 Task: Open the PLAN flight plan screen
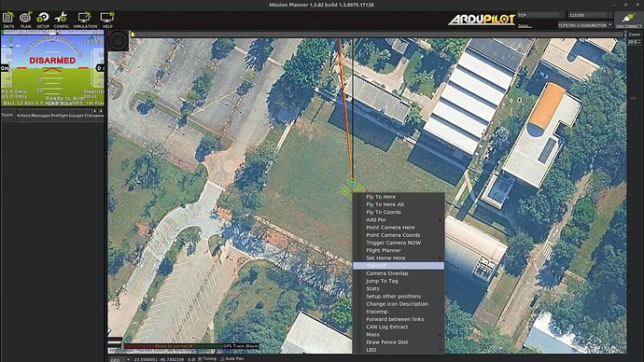click(x=25, y=20)
